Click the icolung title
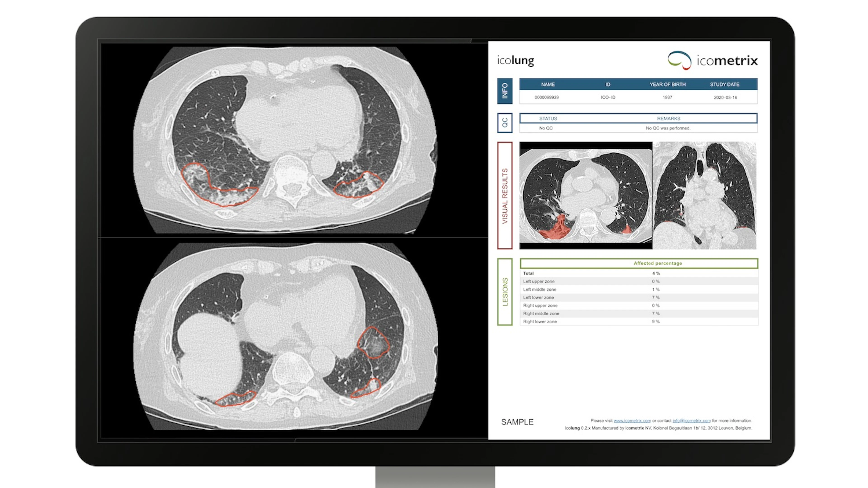Viewport: 868px width, 488px height. click(516, 61)
